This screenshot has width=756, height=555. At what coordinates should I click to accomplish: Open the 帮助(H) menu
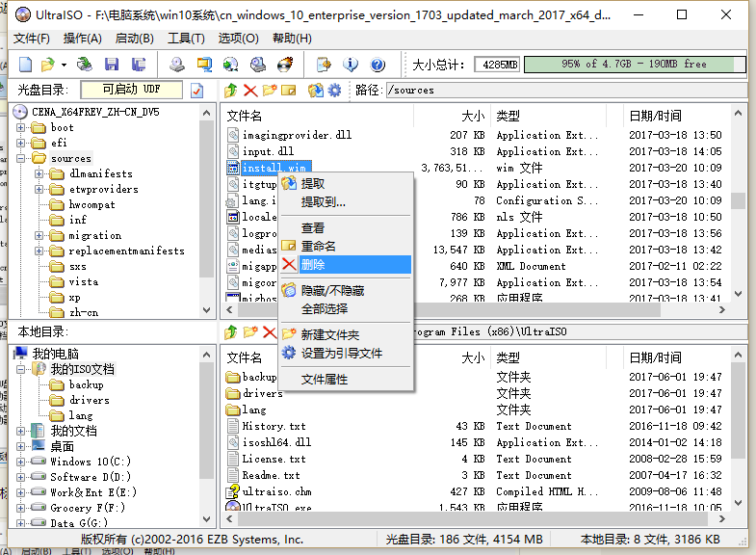click(x=292, y=39)
